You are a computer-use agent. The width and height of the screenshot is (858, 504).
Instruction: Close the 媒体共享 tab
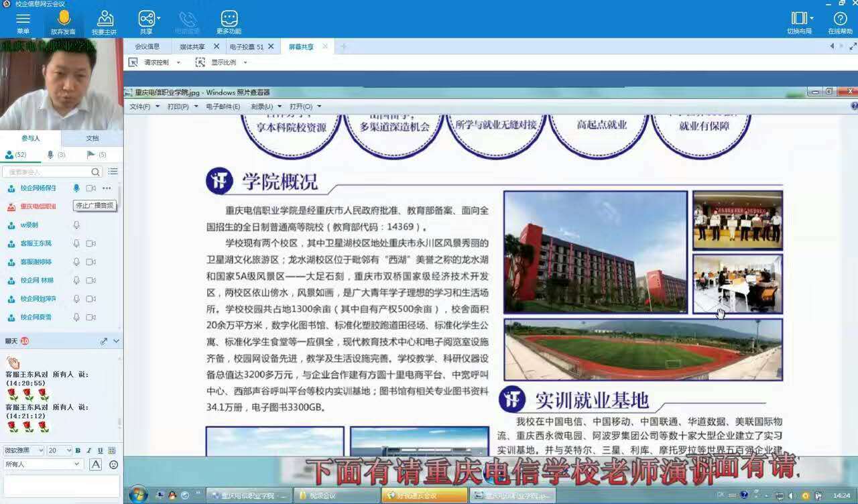click(x=217, y=46)
